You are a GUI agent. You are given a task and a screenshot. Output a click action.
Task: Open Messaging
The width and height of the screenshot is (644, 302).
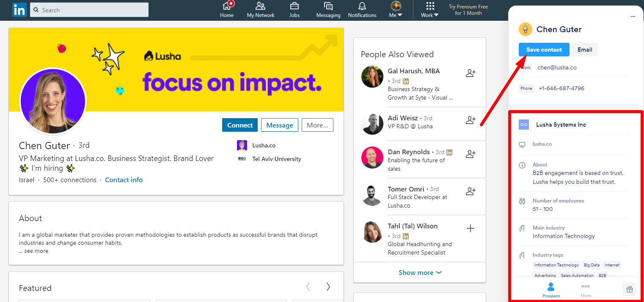click(x=328, y=9)
